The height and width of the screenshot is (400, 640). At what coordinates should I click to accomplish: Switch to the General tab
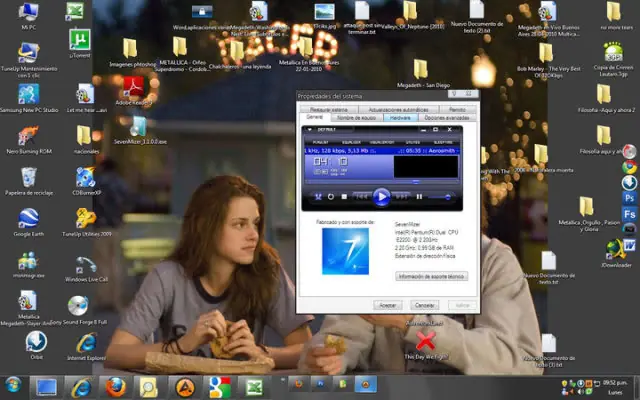(315, 117)
